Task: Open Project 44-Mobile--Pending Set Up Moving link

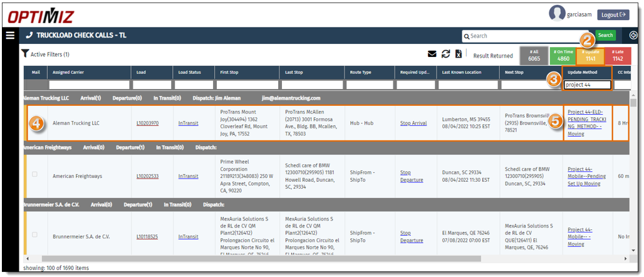Action: click(586, 176)
